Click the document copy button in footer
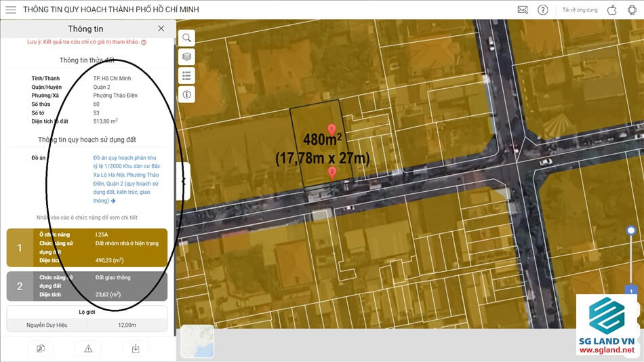Image resolution: width=644 pixels, height=362 pixels. tap(41, 348)
